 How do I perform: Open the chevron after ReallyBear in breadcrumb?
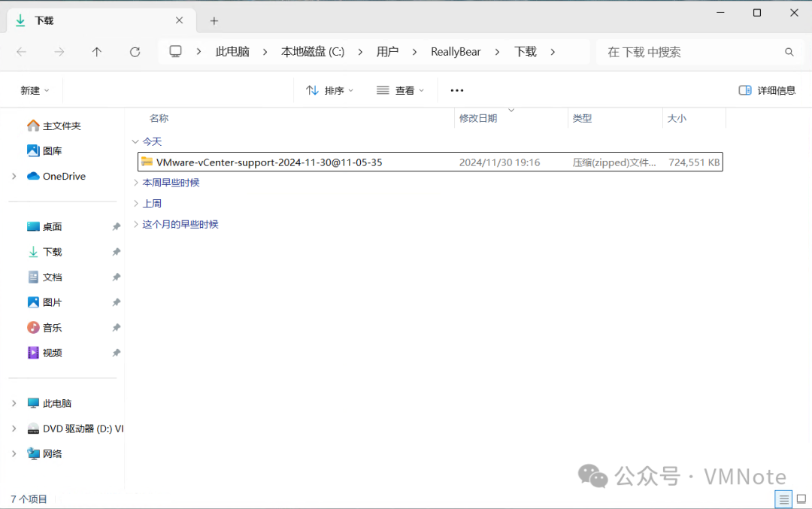point(497,52)
